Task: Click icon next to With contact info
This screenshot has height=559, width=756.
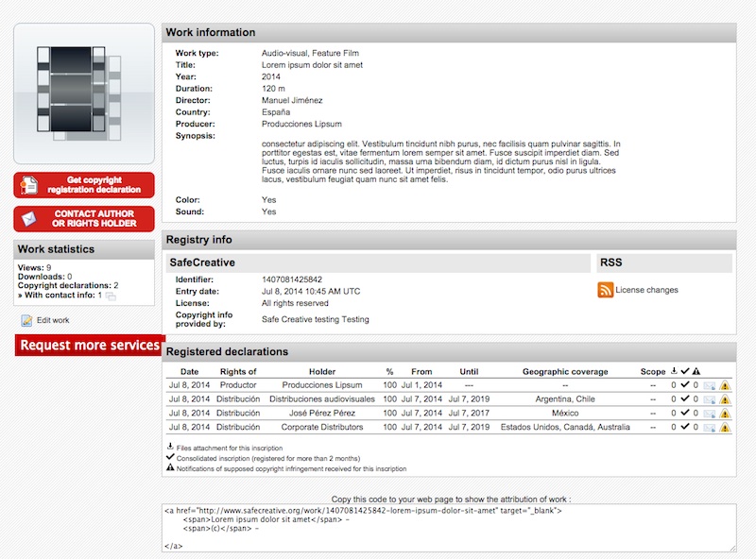Action: click(111, 296)
